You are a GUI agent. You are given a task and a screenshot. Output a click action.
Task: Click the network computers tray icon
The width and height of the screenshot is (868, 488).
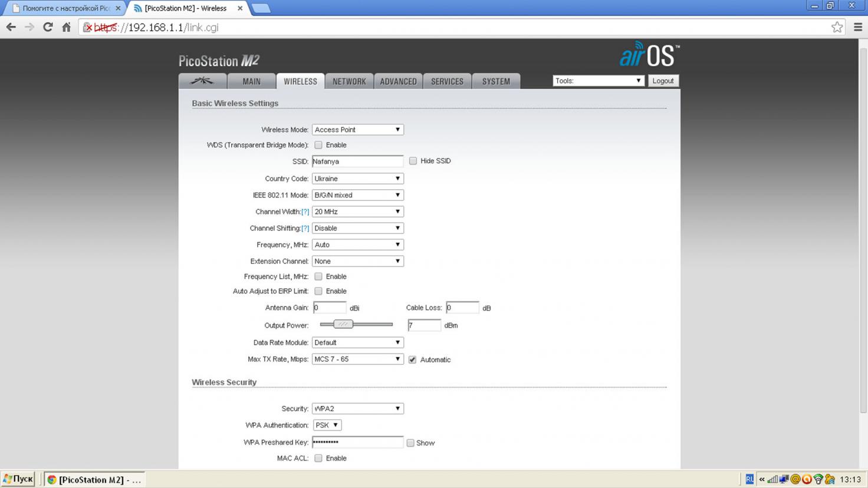pyautogui.click(x=784, y=480)
